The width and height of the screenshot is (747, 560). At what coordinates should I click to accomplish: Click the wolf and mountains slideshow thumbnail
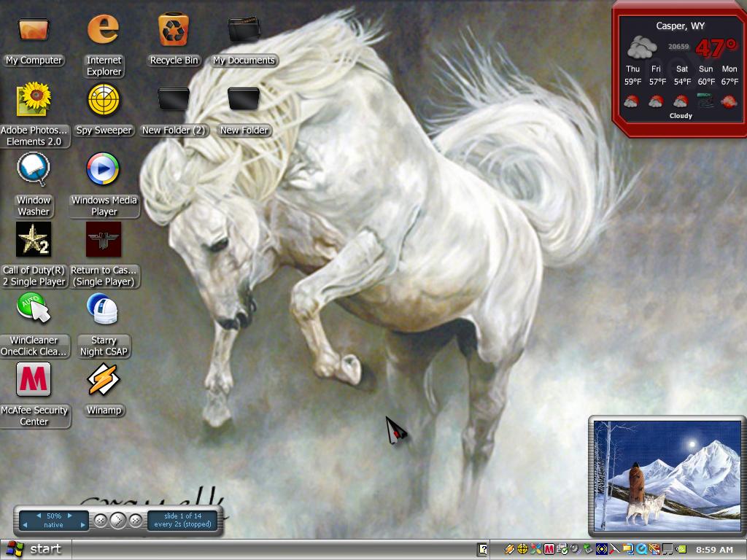pos(667,475)
